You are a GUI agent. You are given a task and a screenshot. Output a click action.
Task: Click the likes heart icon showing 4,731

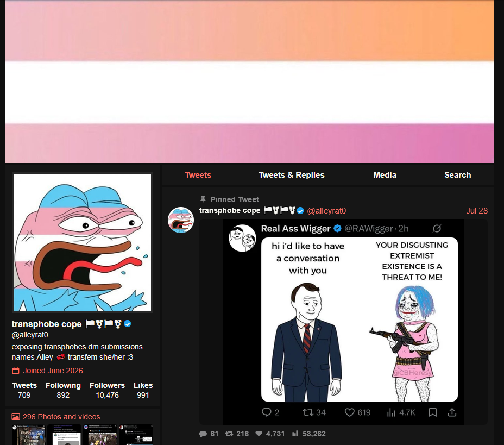[259, 434]
